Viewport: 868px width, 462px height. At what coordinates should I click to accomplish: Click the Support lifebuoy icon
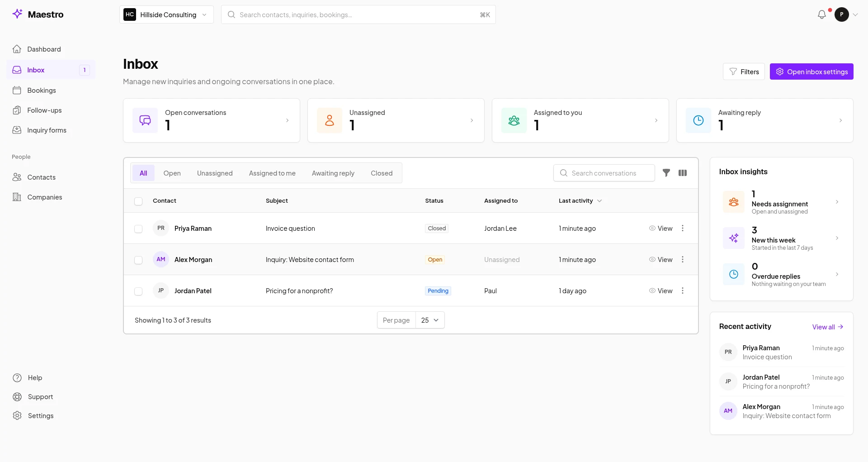point(17,397)
